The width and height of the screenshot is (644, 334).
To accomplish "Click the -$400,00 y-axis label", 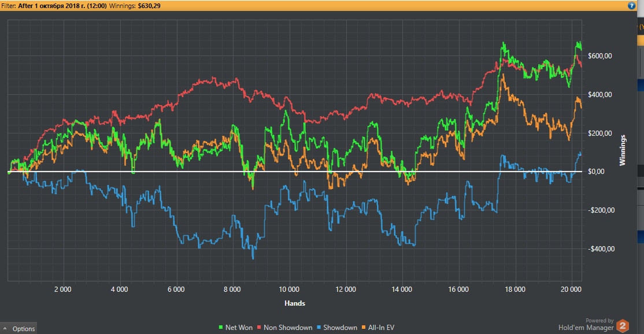I will [x=599, y=249].
